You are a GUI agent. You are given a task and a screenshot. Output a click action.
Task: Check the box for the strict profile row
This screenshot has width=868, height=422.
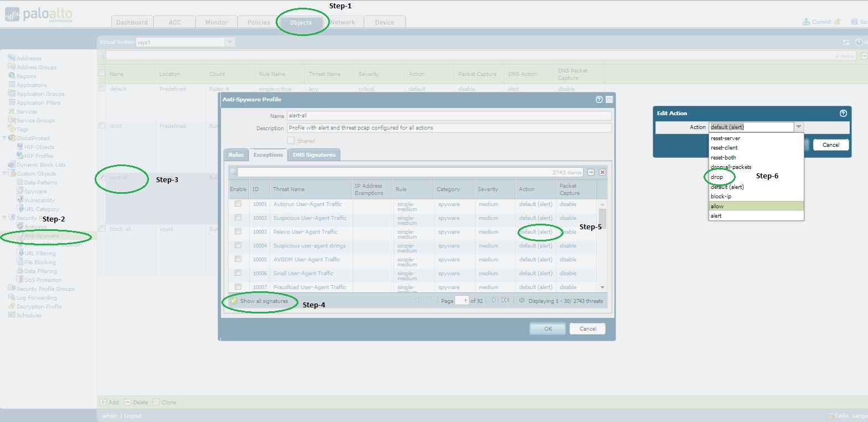tap(102, 126)
